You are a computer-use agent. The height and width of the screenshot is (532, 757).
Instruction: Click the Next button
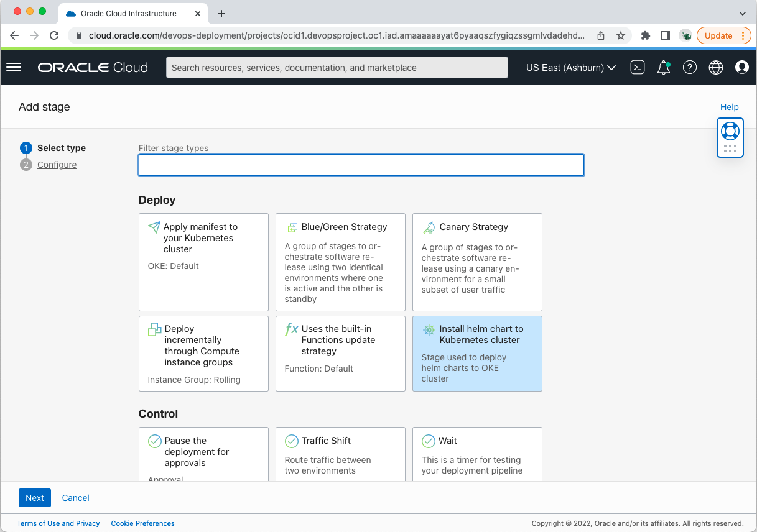click(34, 497)
